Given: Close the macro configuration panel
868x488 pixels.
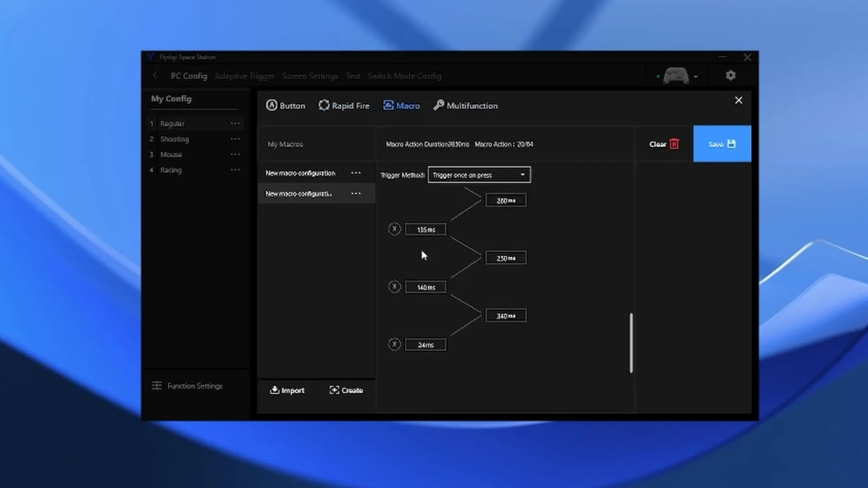Looking at the screenshot, I should point(738,100).
